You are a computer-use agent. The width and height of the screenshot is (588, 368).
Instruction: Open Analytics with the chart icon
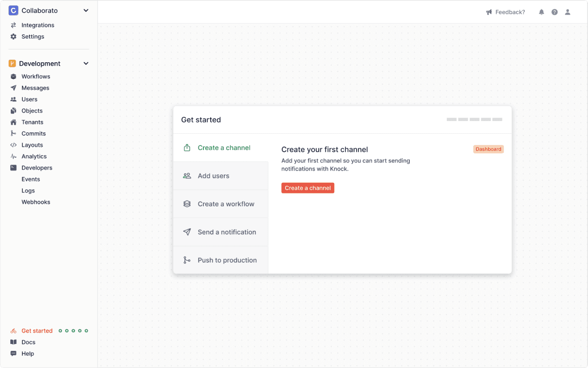tap(13, 156)
